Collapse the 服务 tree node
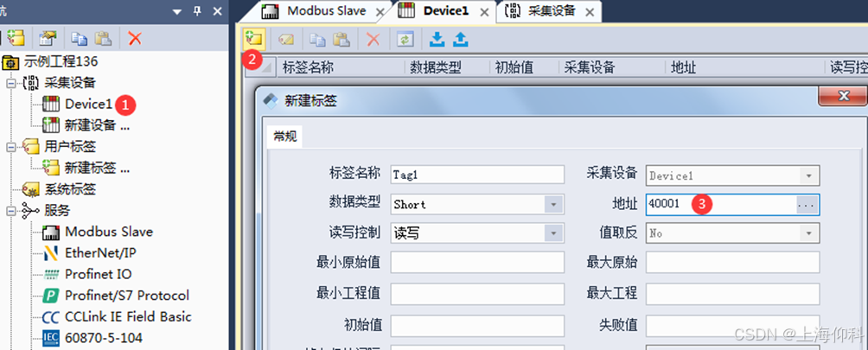Screen dimensions: 868x350 [10, 211]
